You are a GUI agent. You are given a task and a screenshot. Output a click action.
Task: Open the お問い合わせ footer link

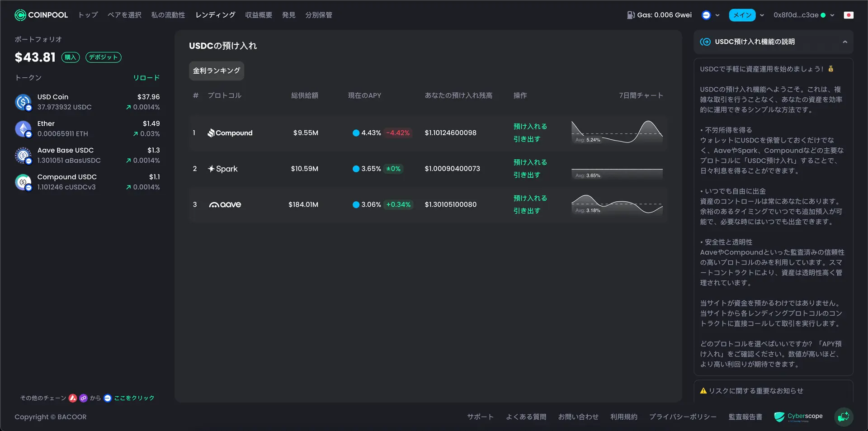point(578,417)
